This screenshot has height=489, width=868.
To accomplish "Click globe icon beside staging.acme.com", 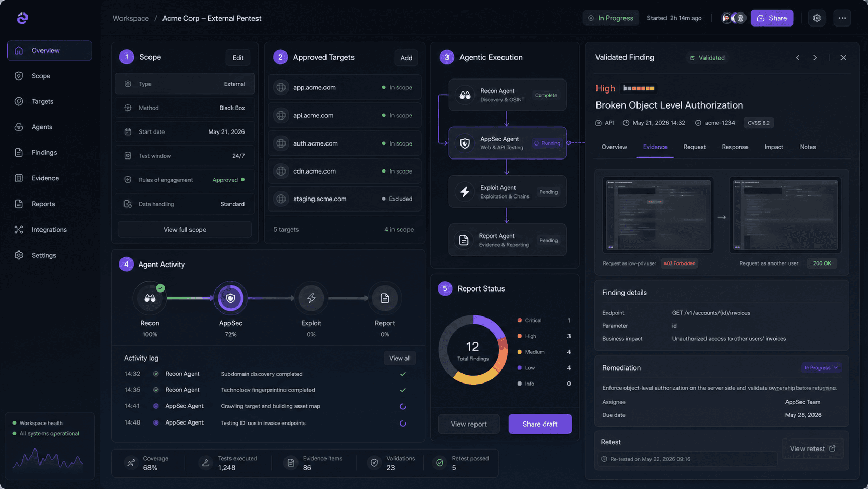I will click(x=281, y=199).
